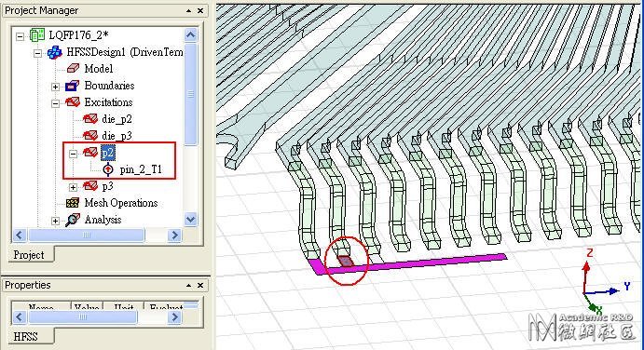Click project tree scroll-down arrow

pos(190,219)
